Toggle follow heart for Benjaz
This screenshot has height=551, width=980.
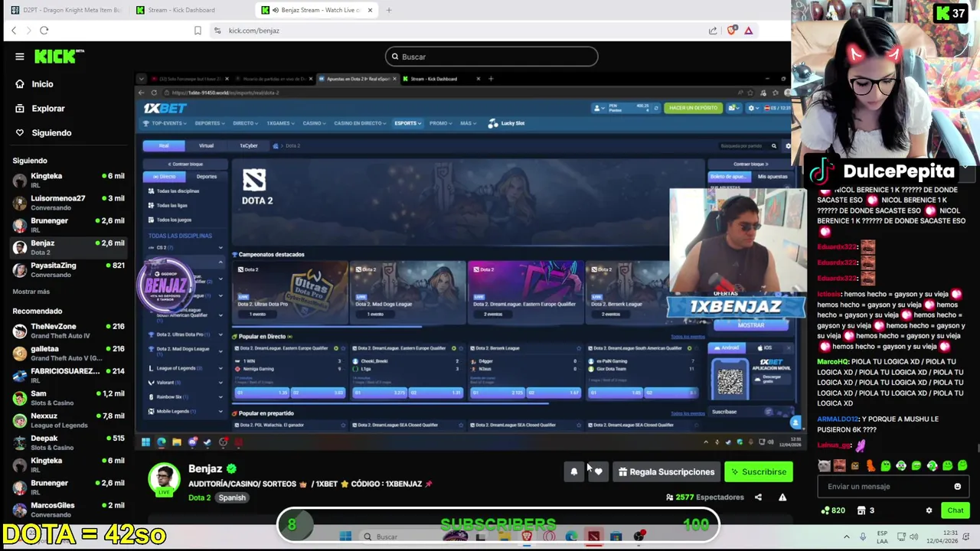coord(598,472)
